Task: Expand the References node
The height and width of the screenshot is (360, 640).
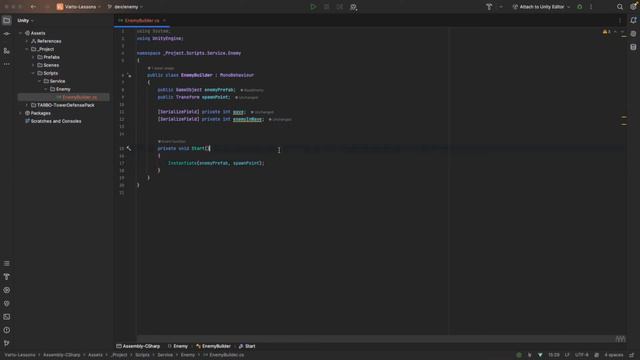Action: tap(27, 41)
